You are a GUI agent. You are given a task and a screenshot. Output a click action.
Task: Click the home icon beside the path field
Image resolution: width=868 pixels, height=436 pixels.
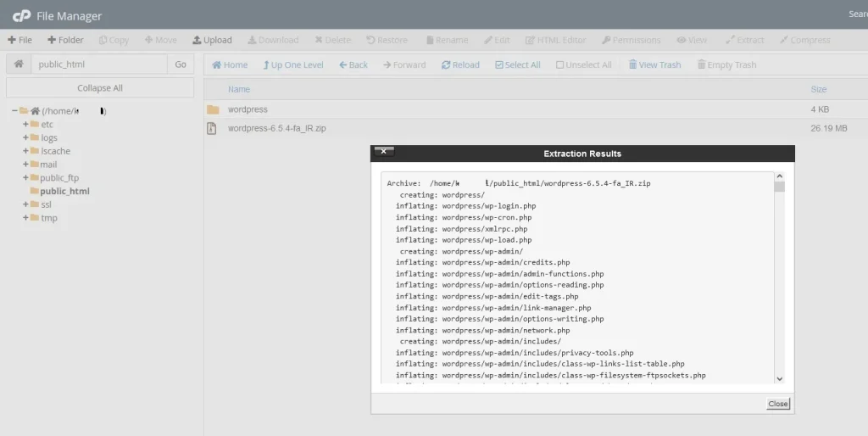click(x=19, y=64)
